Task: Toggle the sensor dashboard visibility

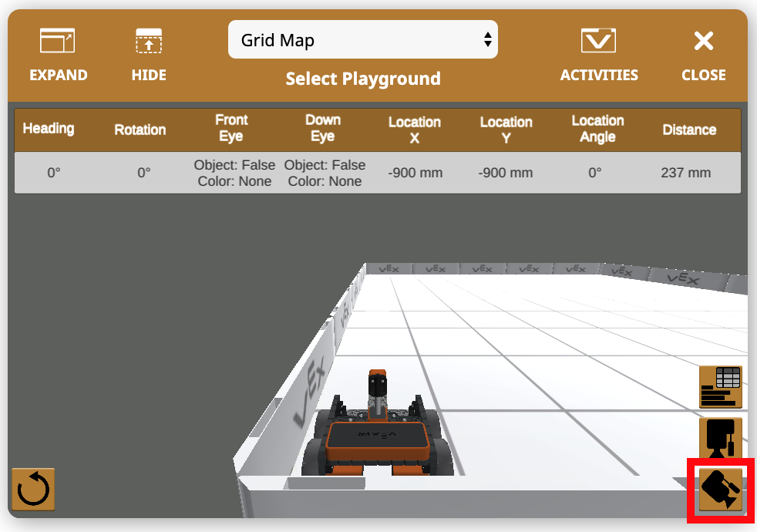Action: [721, 386]
